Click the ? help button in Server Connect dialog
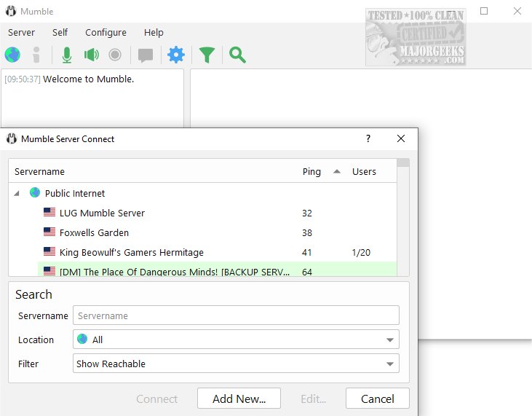 368,138
